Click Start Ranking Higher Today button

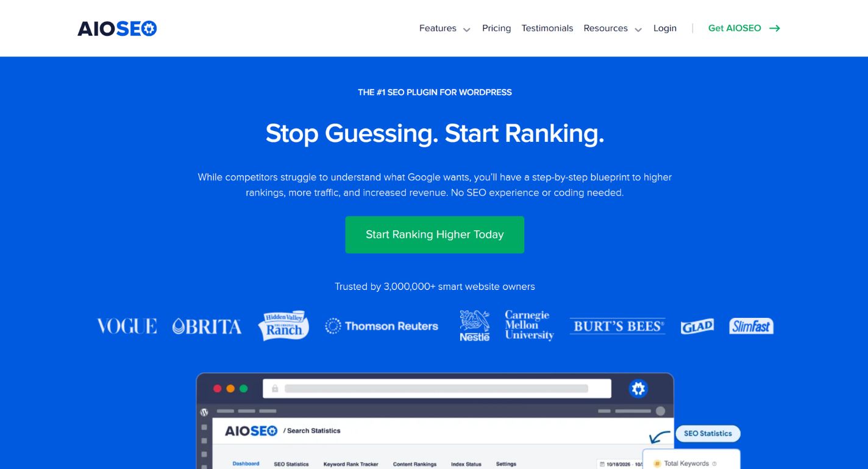[435, 234]
